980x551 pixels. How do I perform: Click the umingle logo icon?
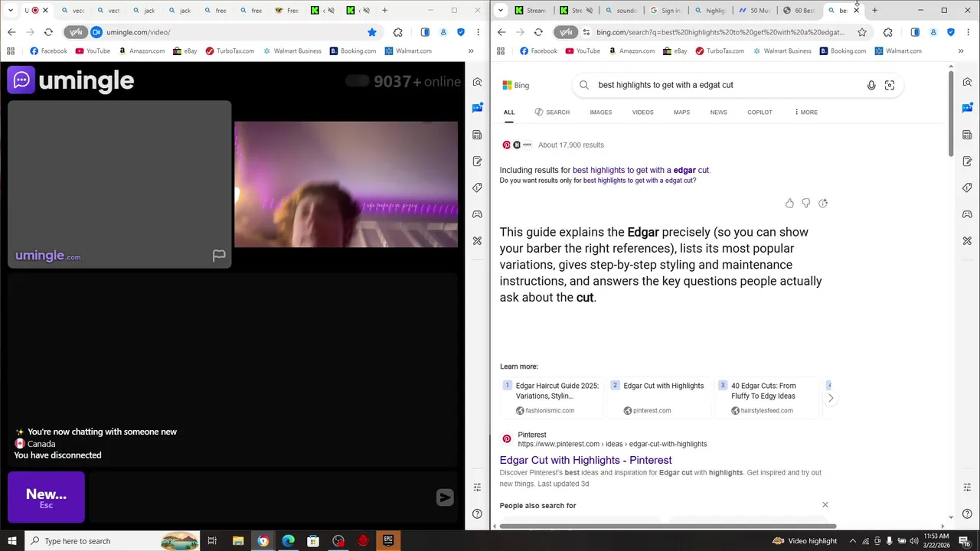tap(21, 80)
